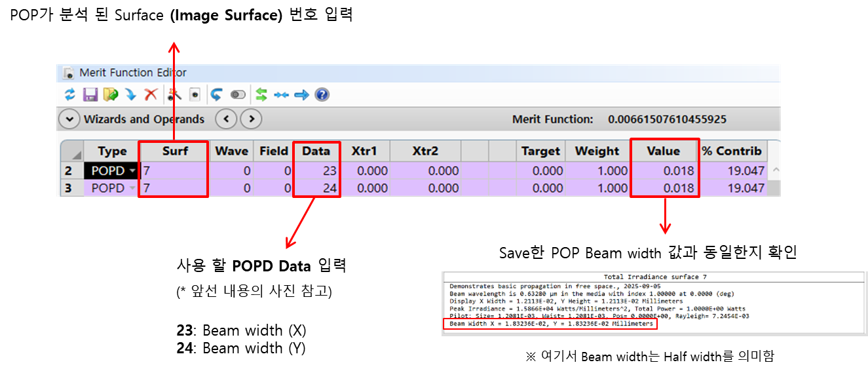Image resolution: width=868 pixels, height=371 pixels.
Task: Open the Type dropdown for operand row 3
Action: (134, 188)
